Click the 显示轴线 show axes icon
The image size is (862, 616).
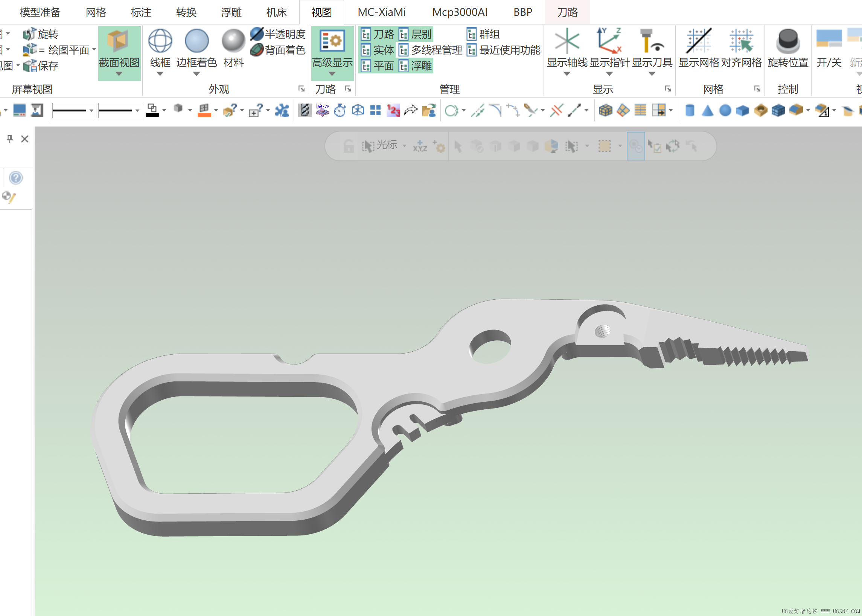567,41
